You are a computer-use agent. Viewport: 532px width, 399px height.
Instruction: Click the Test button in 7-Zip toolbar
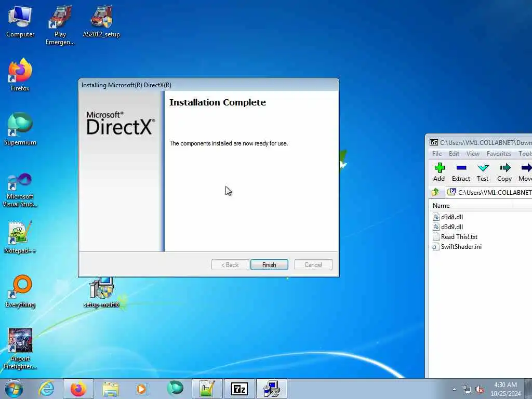coord(483,172)
